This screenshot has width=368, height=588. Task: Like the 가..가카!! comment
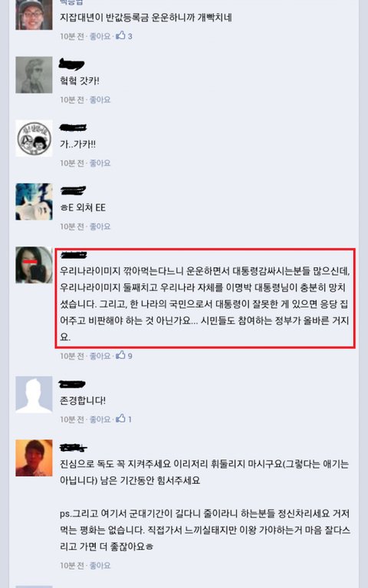100,163
